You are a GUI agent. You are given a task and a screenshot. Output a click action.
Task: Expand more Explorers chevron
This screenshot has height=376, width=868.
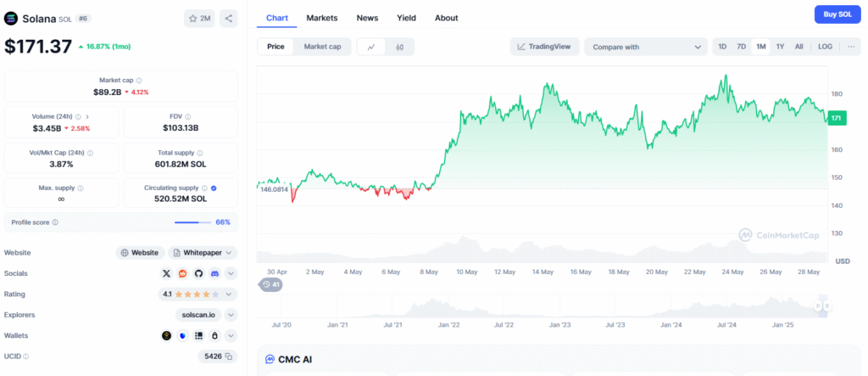pos(231,315)
